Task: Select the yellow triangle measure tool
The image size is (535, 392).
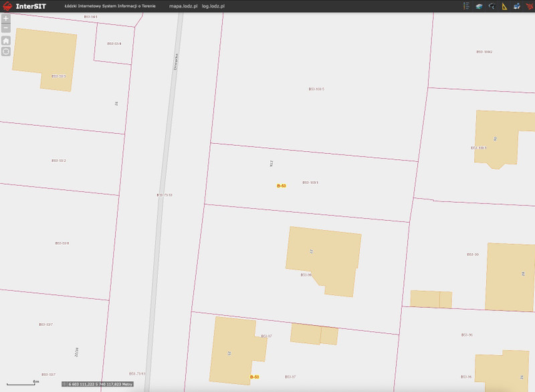Action: (x=504, y=6)
